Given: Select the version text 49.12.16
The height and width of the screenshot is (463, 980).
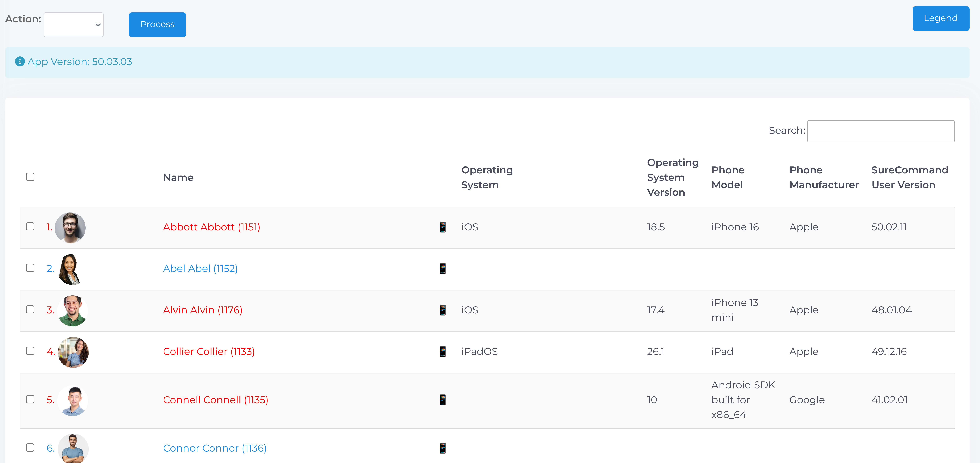Looking at the screenshot, I should 889,352.
